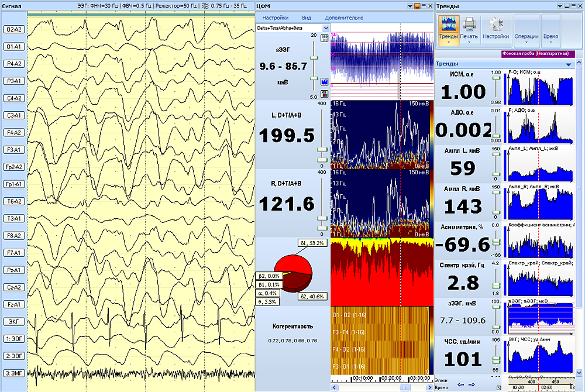This screenshot has height=392, width=585.
Task: Open the dropdown arrow under Печать
Action: (x=469, y=42)
